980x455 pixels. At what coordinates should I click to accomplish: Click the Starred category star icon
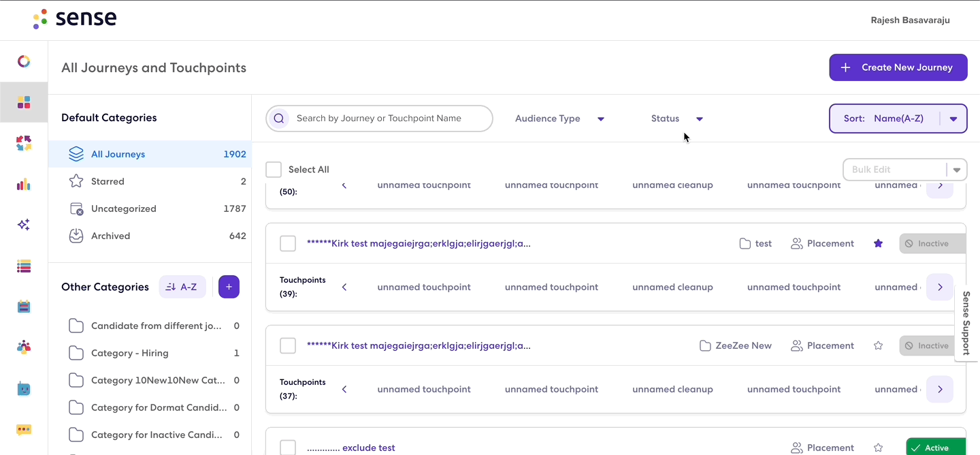pyautogui.click(x=76, y=181)
